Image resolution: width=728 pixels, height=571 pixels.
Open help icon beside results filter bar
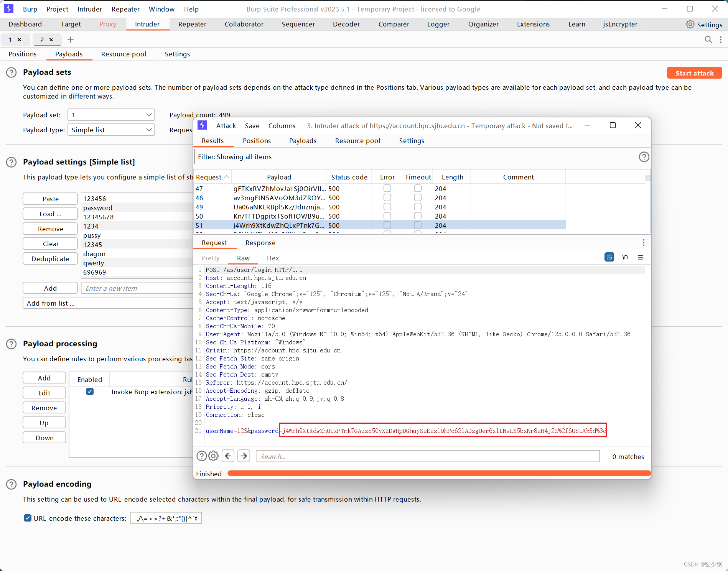pos(644,156)
